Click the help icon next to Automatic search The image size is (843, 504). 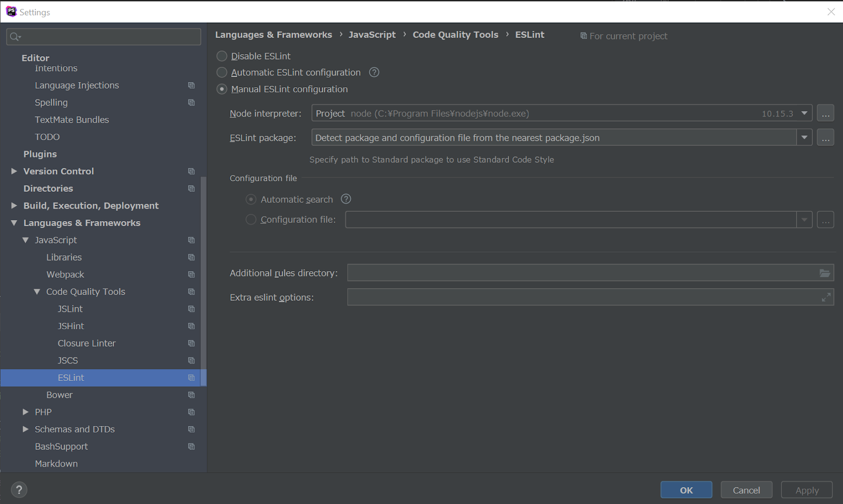[x=346, y=199]
